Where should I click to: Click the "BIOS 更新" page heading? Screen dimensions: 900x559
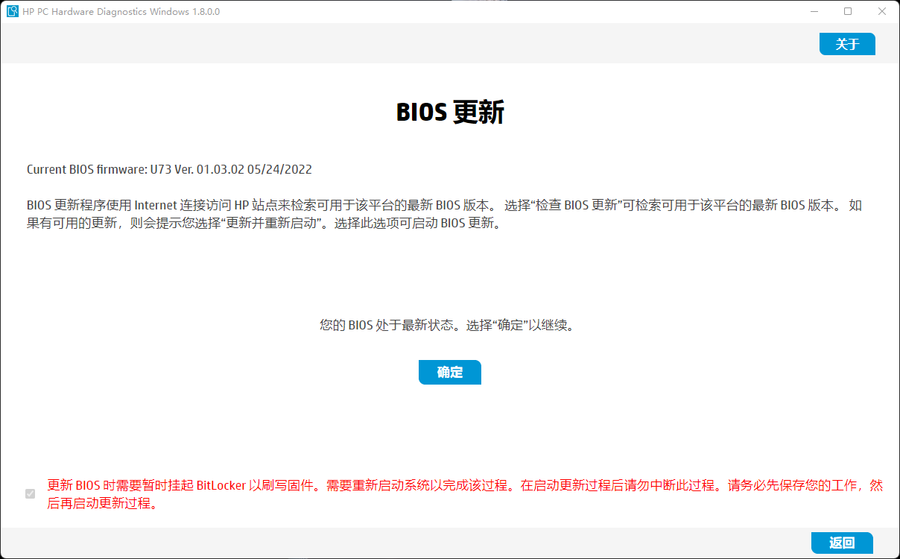[x=450, y=112]
